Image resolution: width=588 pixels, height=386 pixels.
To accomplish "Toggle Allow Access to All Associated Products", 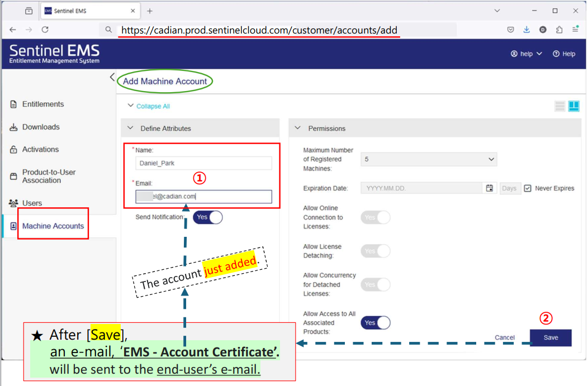I will [376, 323].
